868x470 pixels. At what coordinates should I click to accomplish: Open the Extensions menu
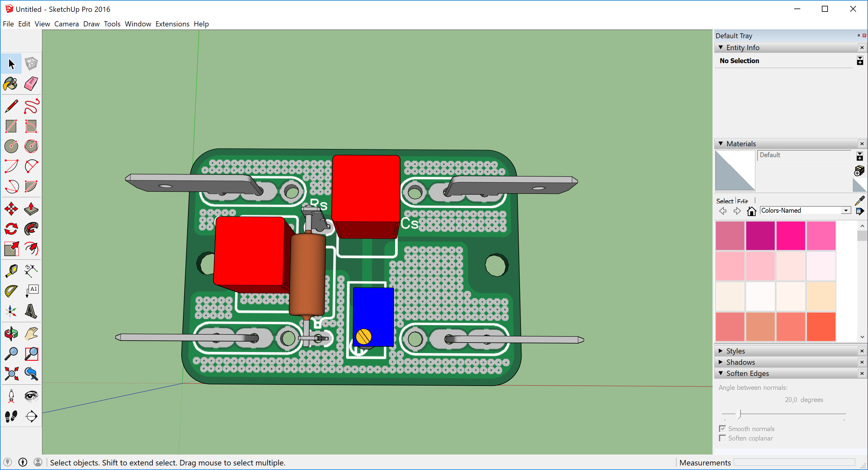[x=172, y=24]
